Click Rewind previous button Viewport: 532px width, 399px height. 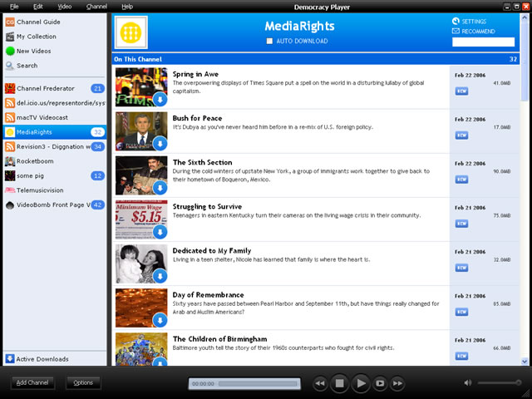pyautogui.click(x=320, y=384)
